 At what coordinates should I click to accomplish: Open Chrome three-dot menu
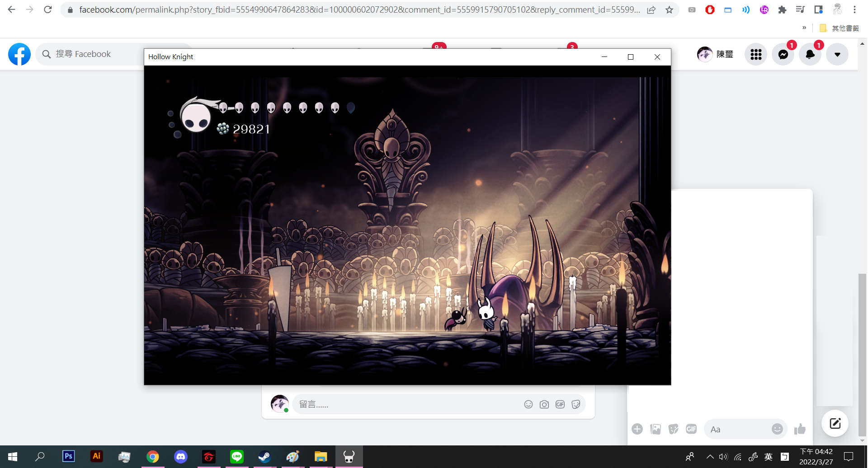(854, 9)
